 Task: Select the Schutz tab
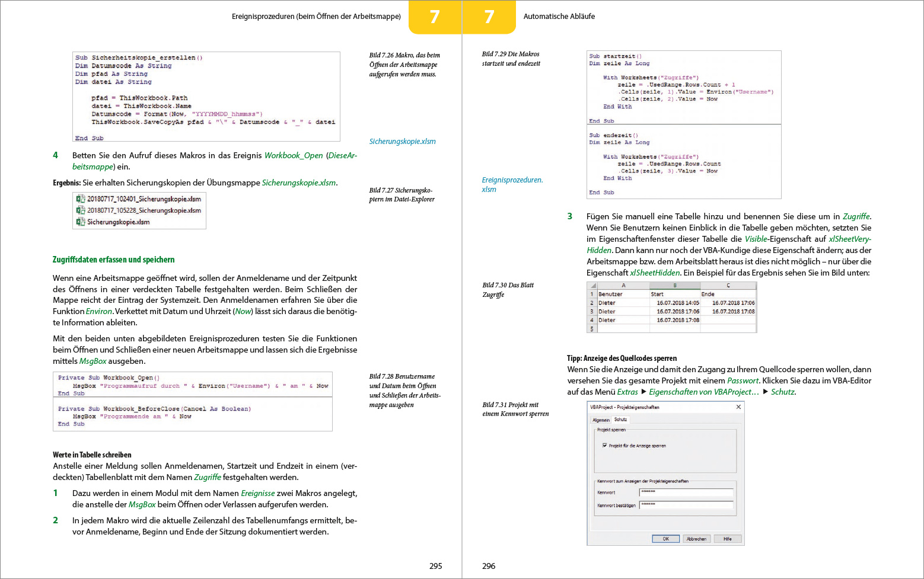coord(620,420)
